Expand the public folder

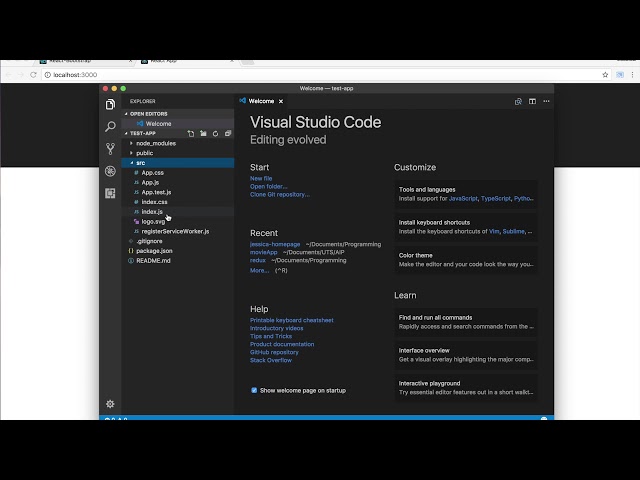178,153
